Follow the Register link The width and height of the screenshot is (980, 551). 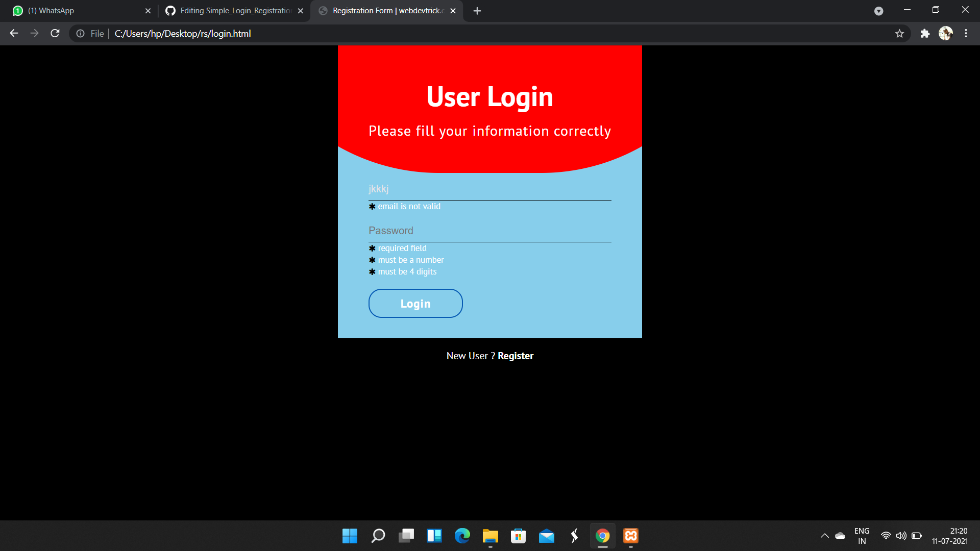click(516, 356)
